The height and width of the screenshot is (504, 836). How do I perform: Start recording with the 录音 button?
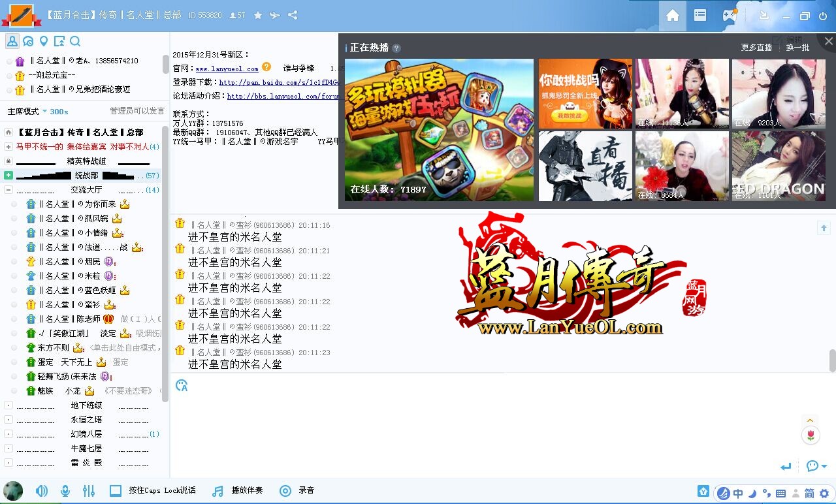[x=285, y=491]
